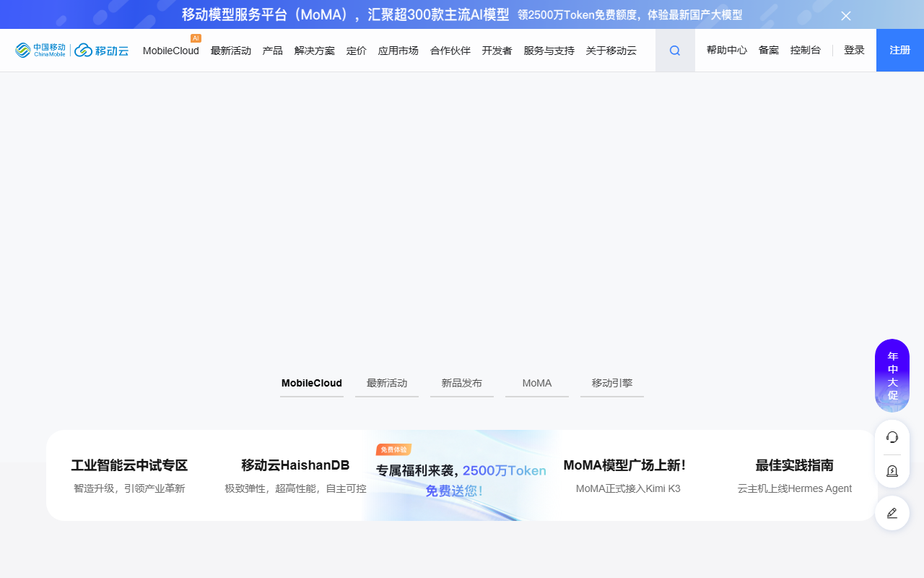Switch to the 移动引擎 banner tab
This screenshot has height=578, width=924.
tap(612, 384)
